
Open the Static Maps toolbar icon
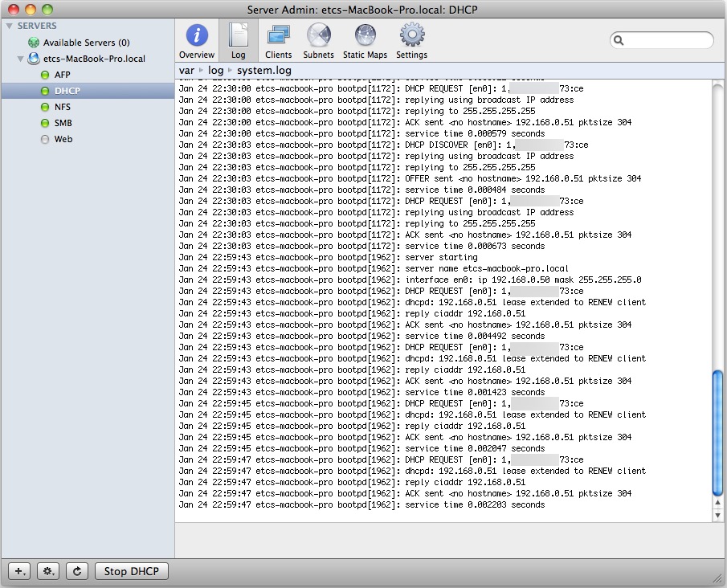tap(366, 35)
